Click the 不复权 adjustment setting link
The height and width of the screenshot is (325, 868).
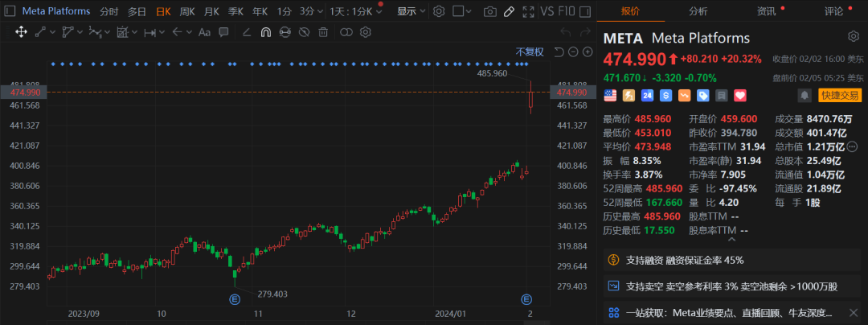click(530, 52)
